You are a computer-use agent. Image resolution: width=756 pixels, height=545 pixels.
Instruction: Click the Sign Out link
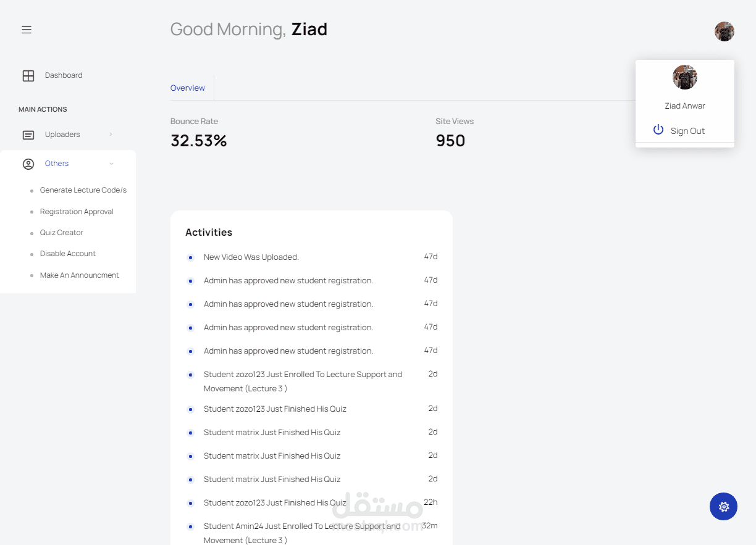[687, 131]
